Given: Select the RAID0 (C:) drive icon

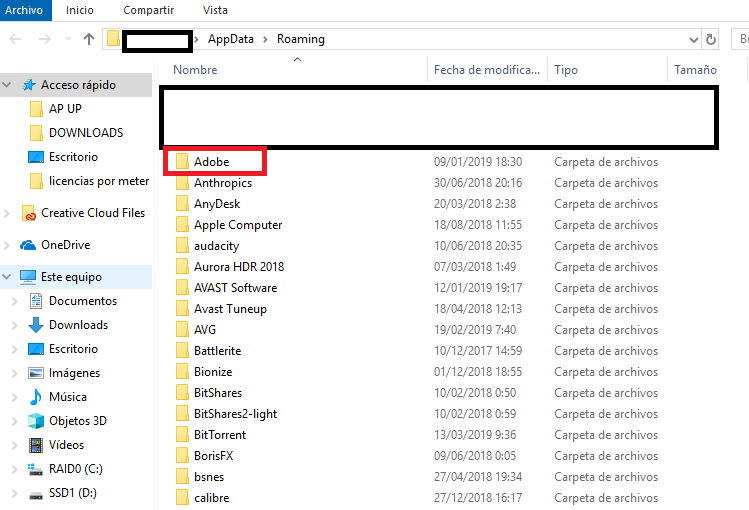Looking at the screenshot, I should tap(35, 469).
